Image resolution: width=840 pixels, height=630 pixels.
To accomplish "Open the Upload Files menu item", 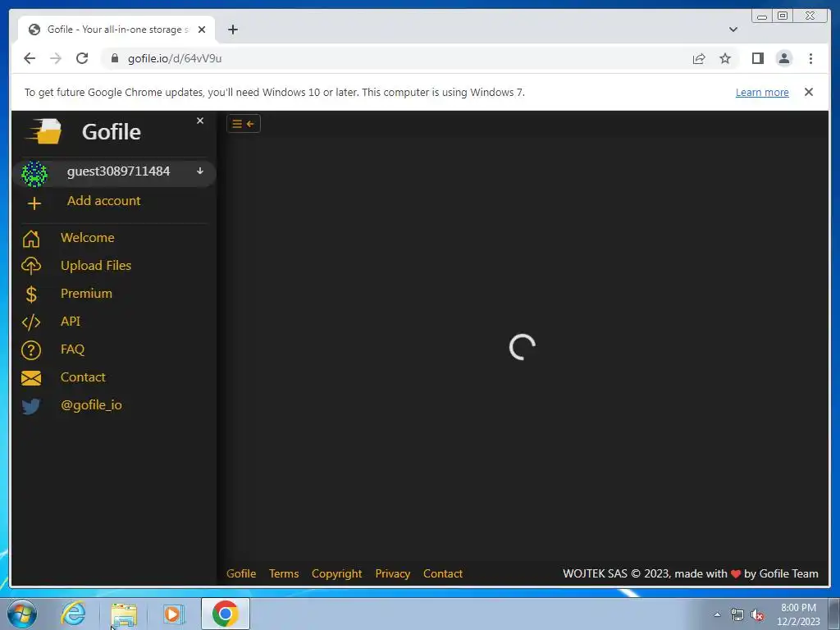I will (96, 265).
